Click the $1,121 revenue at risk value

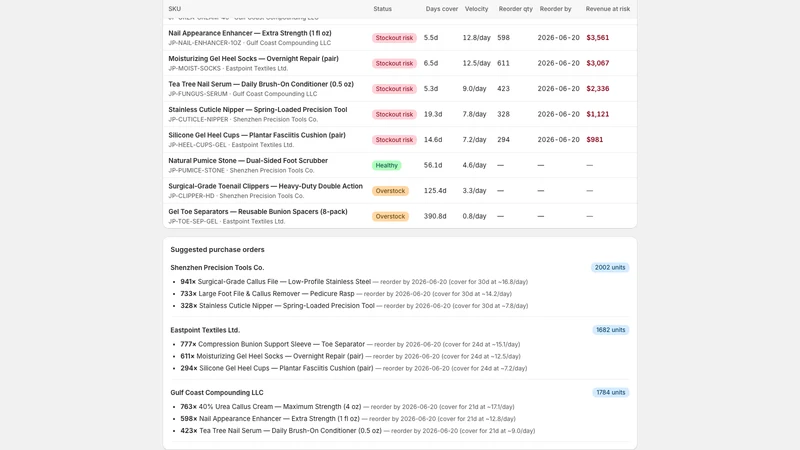point(597,114)
